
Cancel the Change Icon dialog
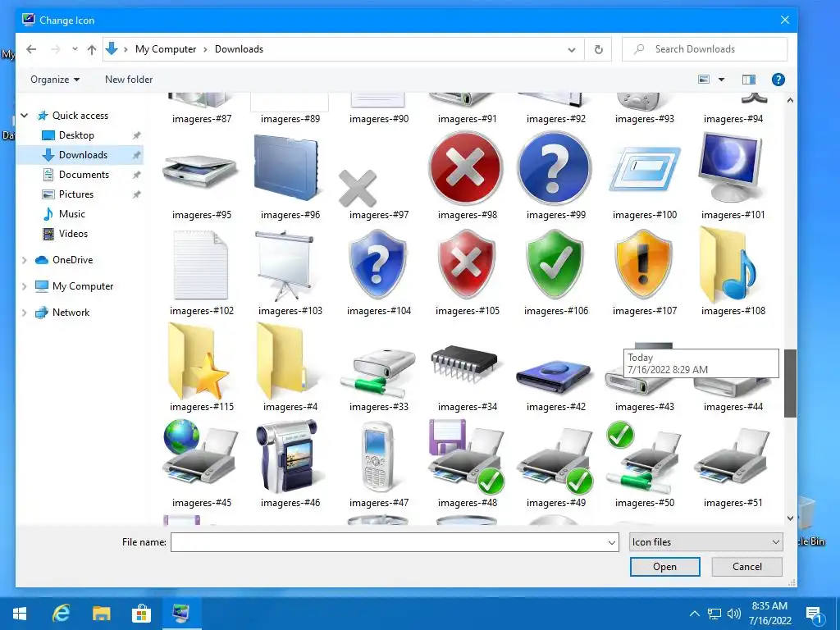pyautogui.click(x=746, y=567)
